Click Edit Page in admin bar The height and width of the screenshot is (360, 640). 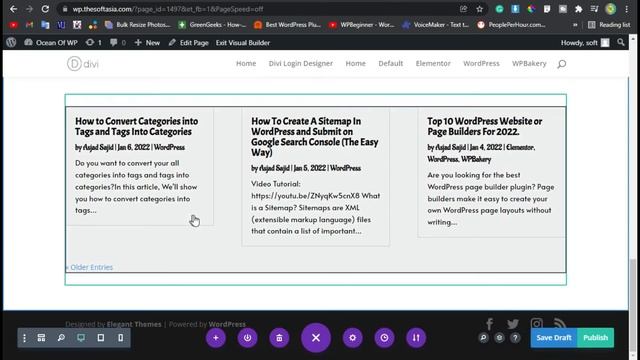tap(189, 42)
